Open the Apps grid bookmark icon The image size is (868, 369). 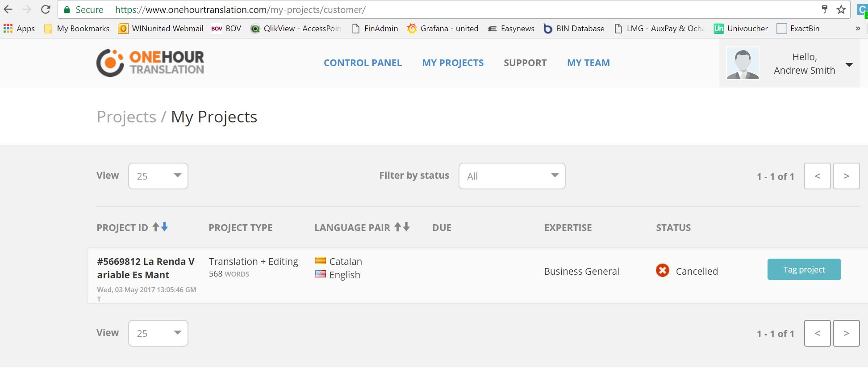point(8,29)
